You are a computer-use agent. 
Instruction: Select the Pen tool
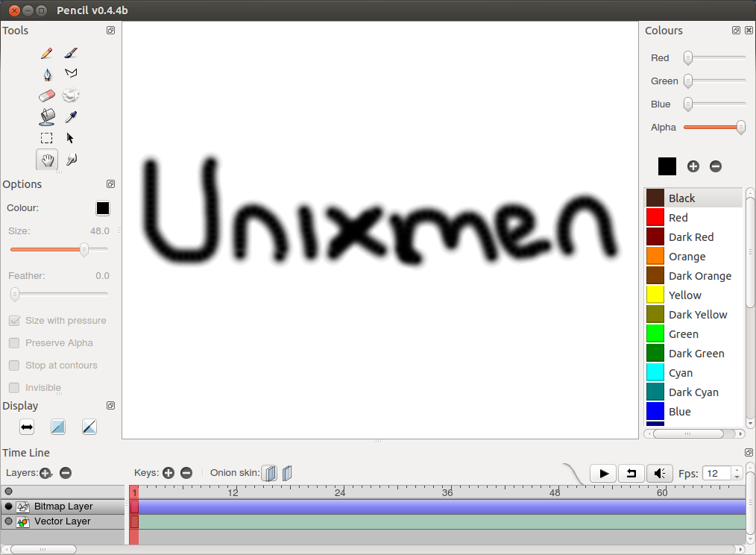47,75
